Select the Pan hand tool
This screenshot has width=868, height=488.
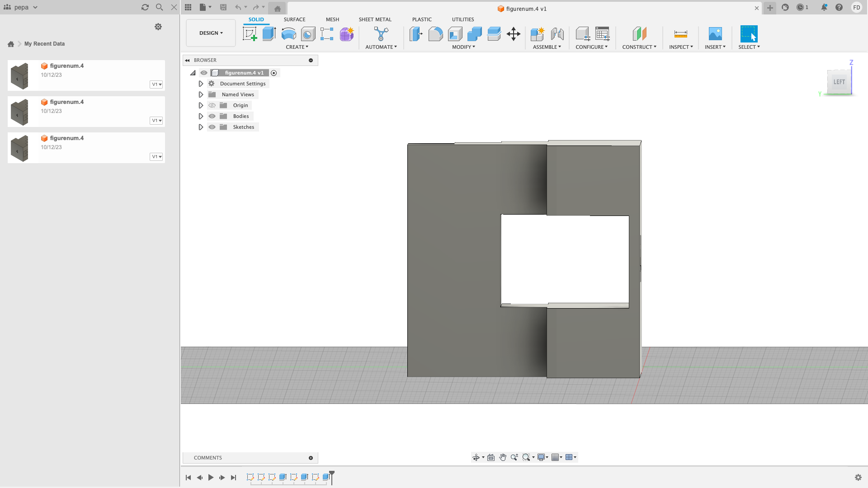pyautogui.click(x=503, y=457)
